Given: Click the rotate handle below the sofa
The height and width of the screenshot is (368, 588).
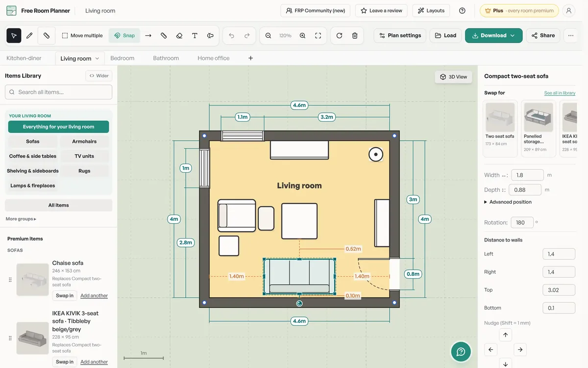Looking at the screenshot, I should coord(299,303).
